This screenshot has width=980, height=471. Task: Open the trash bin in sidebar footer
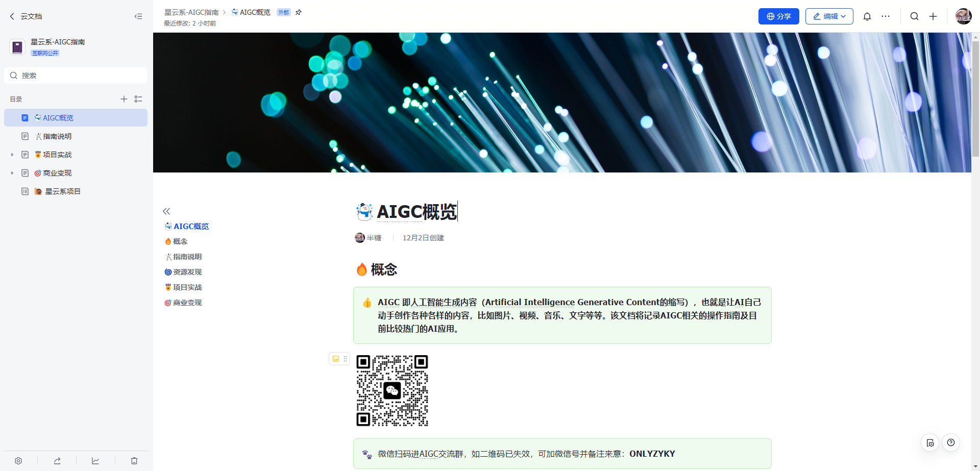134,461
